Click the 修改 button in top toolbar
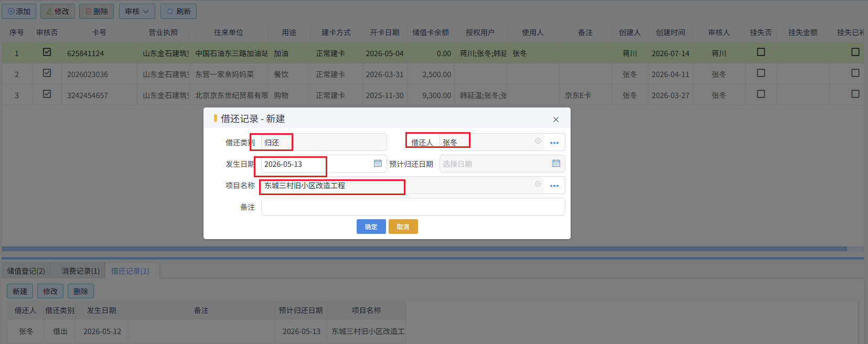 [58, 11]
